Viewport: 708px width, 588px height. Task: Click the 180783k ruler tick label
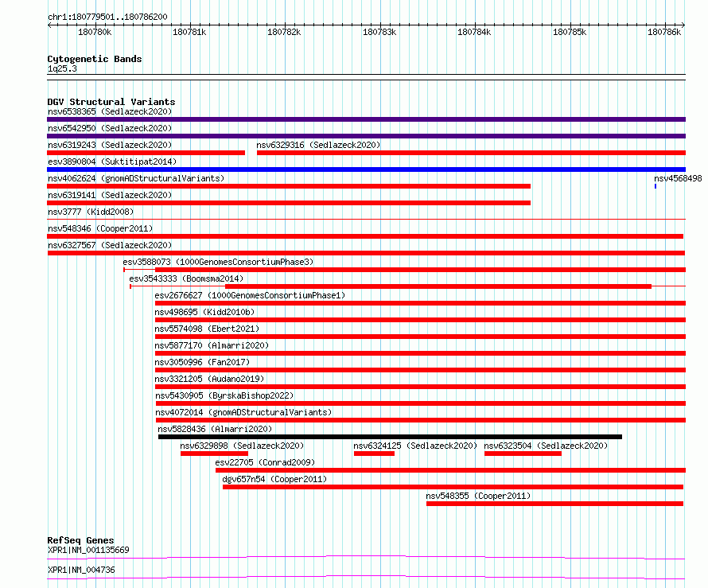379,32
